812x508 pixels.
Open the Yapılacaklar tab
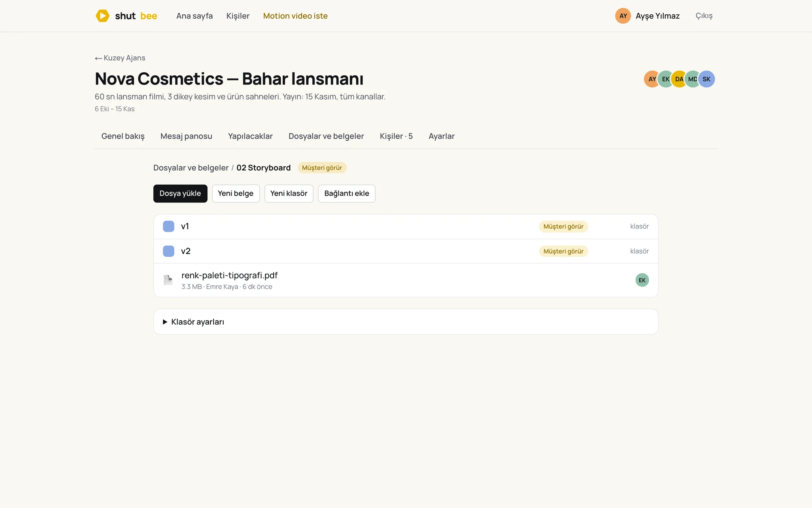tap(250, 136)
